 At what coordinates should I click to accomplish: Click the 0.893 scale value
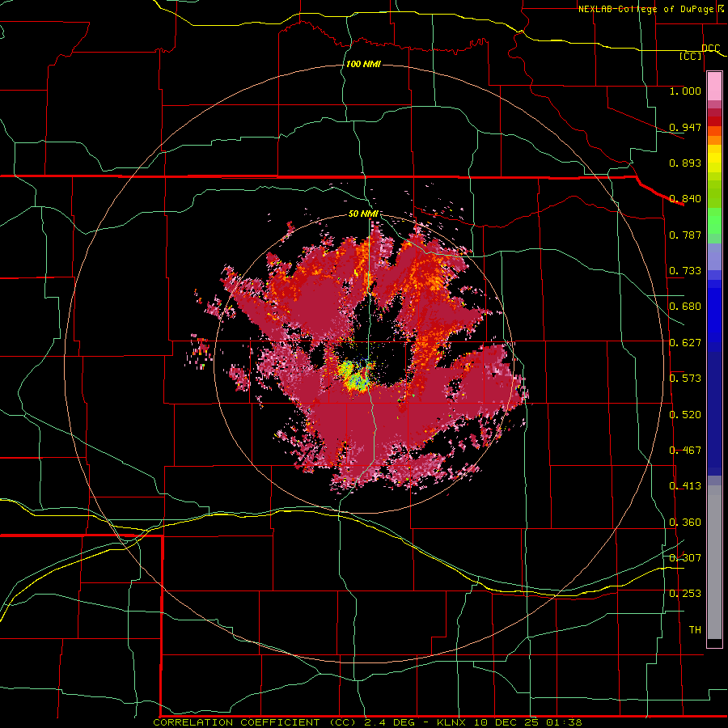685,163
